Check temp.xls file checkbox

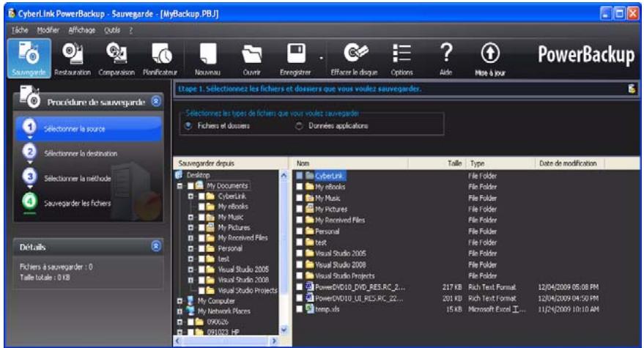point(300,309)
